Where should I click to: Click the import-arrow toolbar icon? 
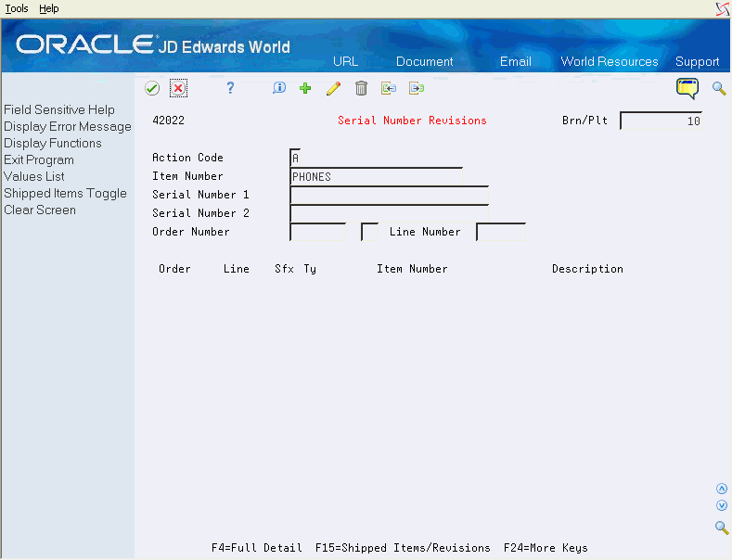coord(389,88)
